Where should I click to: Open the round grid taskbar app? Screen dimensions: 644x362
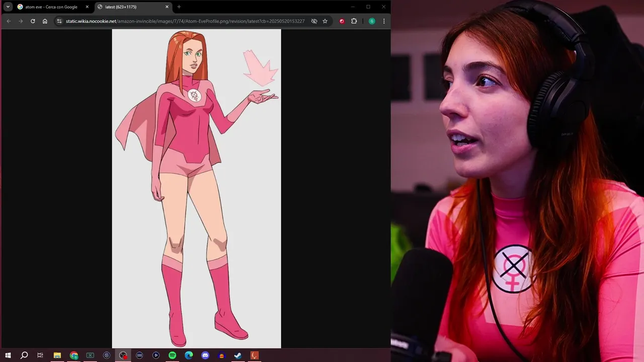[x=139, y=355]
